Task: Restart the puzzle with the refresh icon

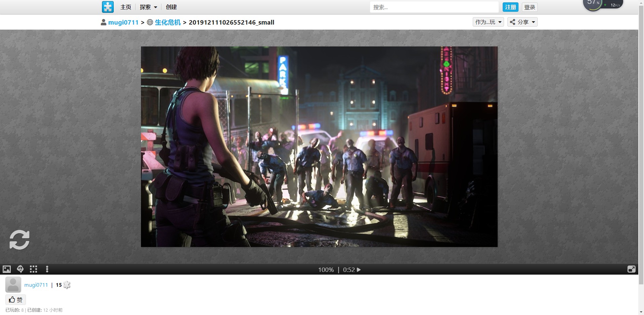Action: pos(20,240)
